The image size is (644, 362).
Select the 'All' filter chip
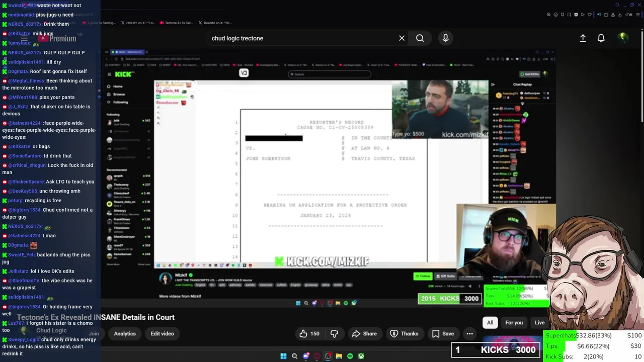tap(490, 322)
